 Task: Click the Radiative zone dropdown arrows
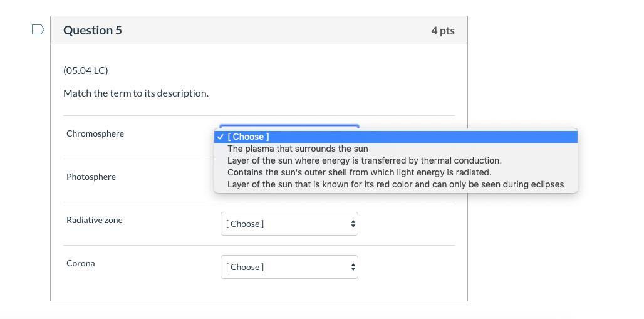click(x=353, y=224)
